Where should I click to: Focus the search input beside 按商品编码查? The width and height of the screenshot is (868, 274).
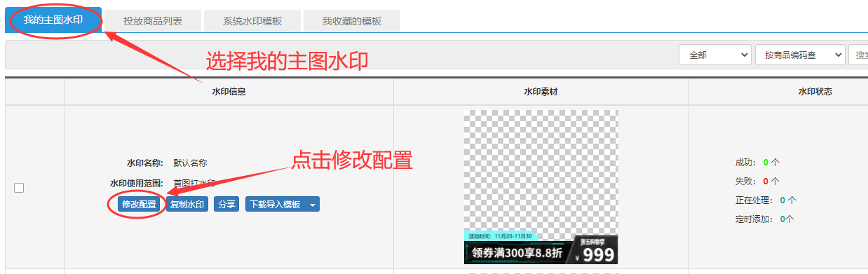[x=858, y=55]
